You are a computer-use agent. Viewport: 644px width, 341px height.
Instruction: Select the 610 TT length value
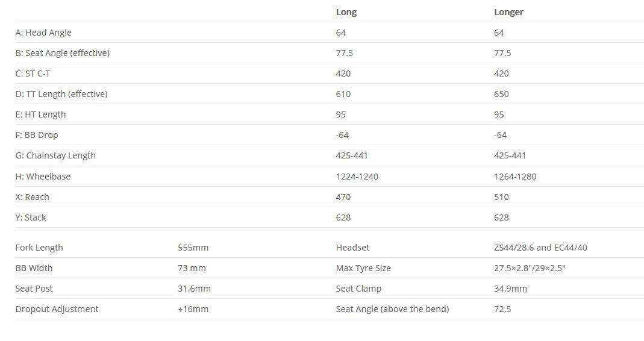coord(343,94)
